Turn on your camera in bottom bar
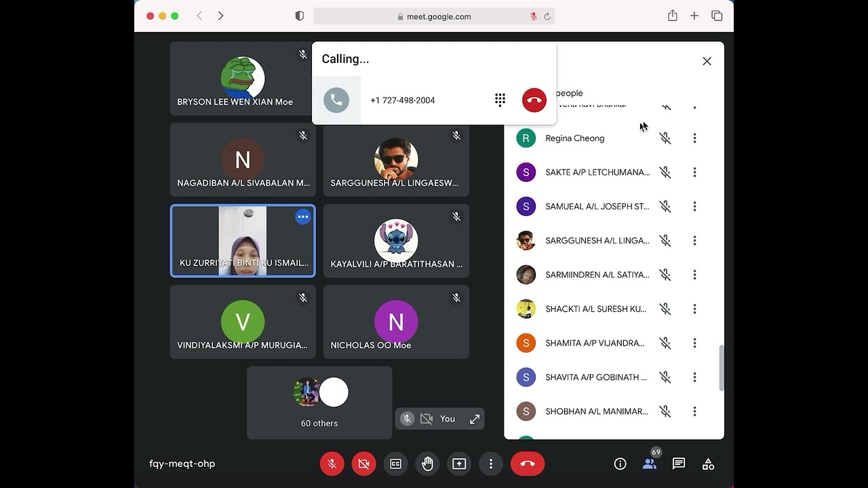 (363, 464)
